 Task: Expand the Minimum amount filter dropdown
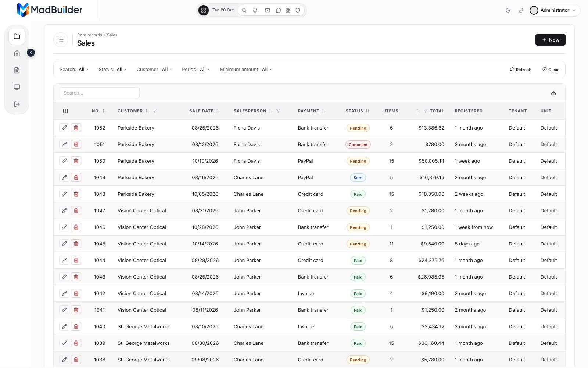pos(246,70)
